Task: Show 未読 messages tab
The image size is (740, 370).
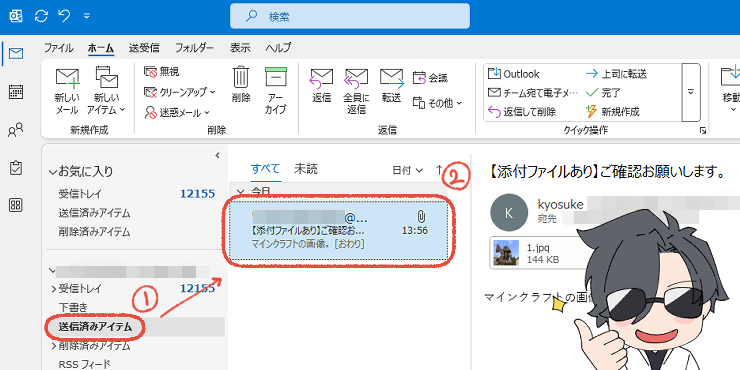Action: pos(306,169)
